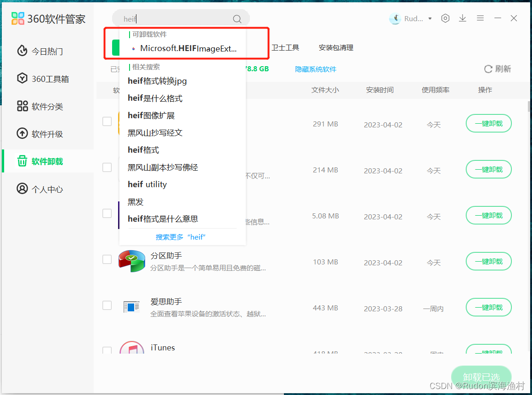Sort by 安装时间 column header
This screenshot has height=395, width=532.
pos(379,90)
